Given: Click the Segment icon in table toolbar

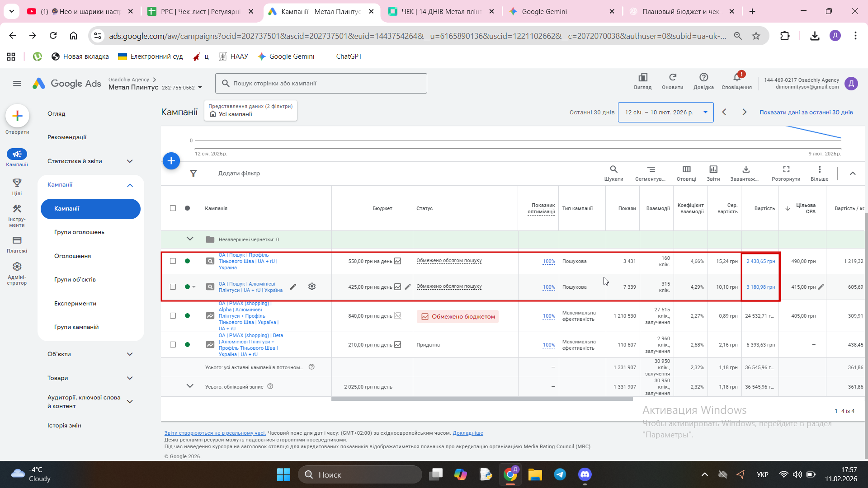Looking at the screenshot, I should [651, 169].
